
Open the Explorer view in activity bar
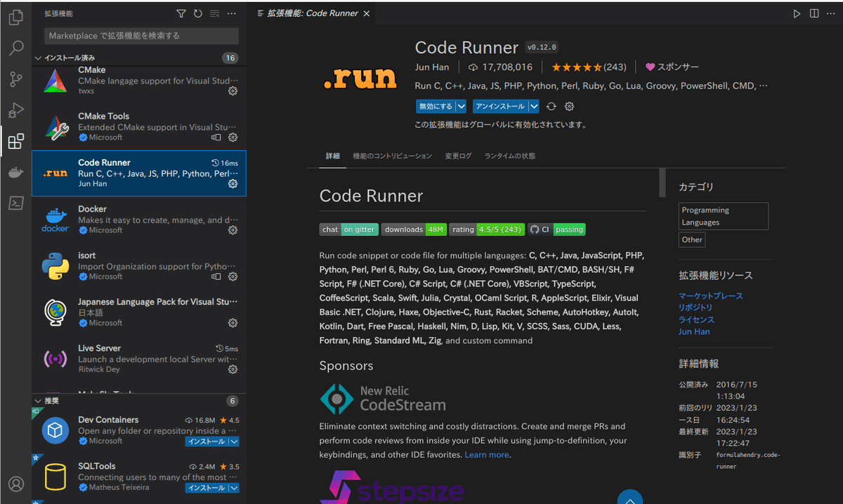pyautogui.click(x=15, y=18)
